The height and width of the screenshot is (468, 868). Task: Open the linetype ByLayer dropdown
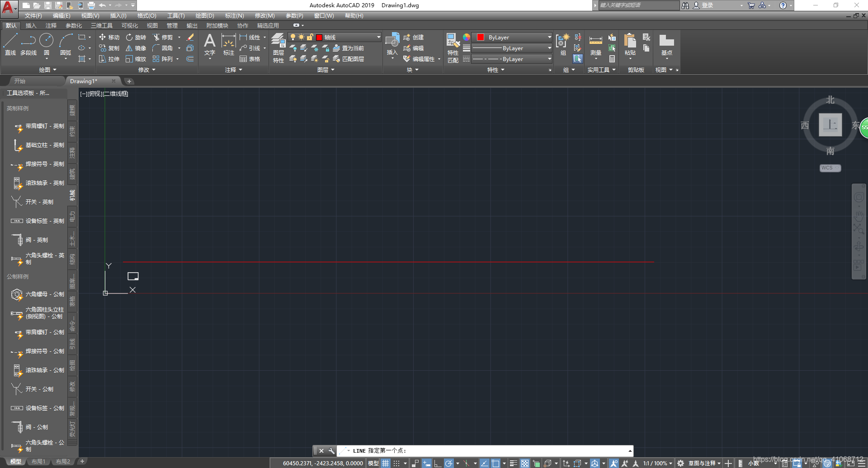click(512, 59)
